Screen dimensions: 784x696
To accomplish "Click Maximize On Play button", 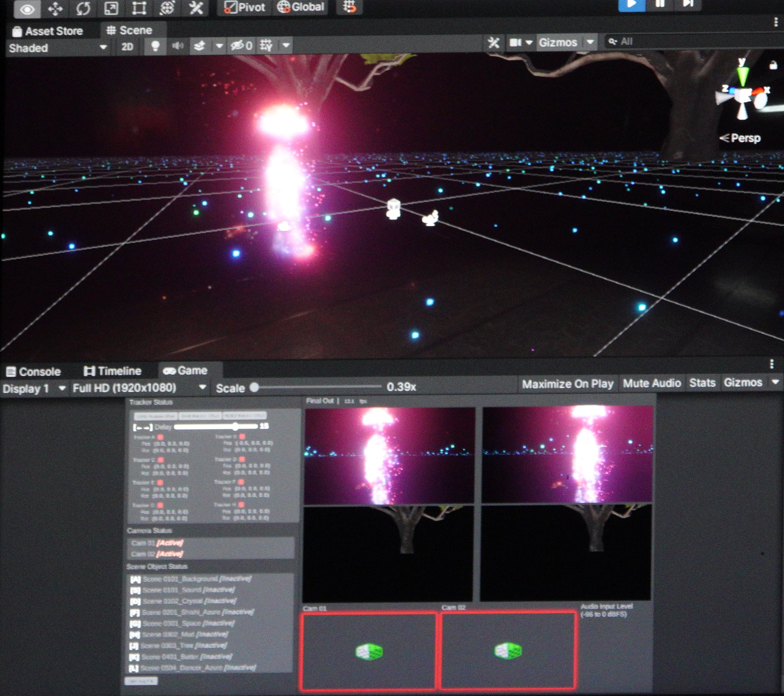I will click(x=568, y=384).
